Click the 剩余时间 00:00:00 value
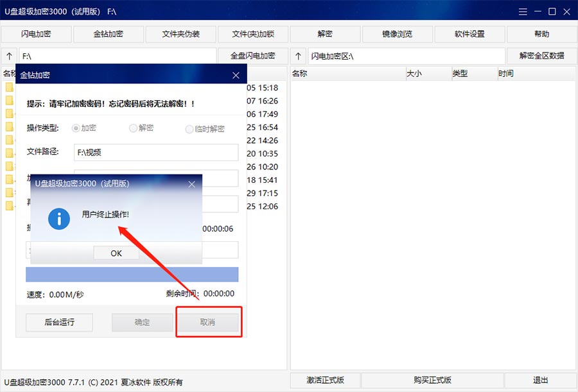Screen dimensions: 578x392 (219, 294)
